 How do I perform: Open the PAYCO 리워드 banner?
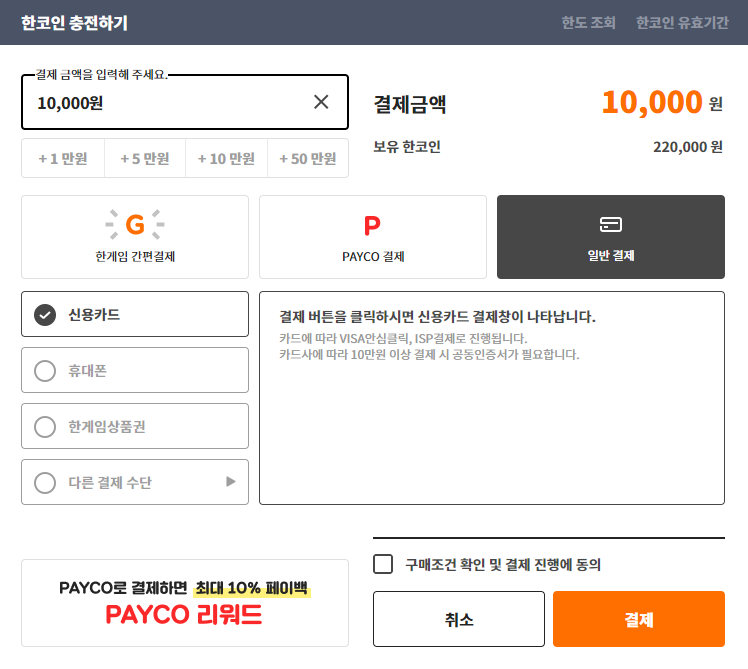click(x=185, y=603)
